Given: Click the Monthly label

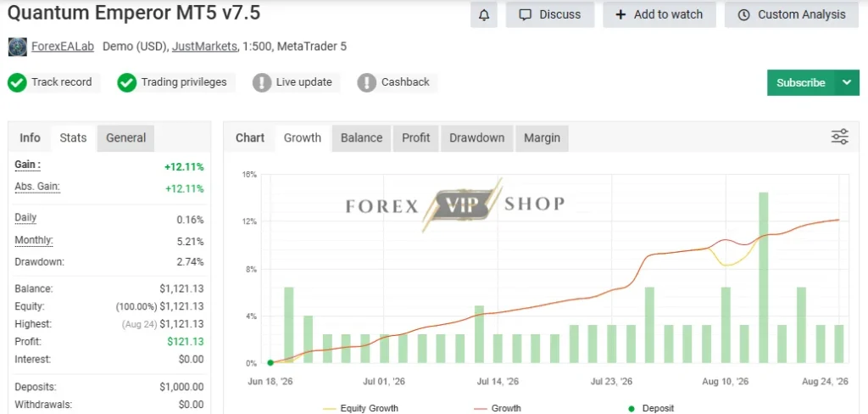Looking at the screenshot, I should 34,240.
